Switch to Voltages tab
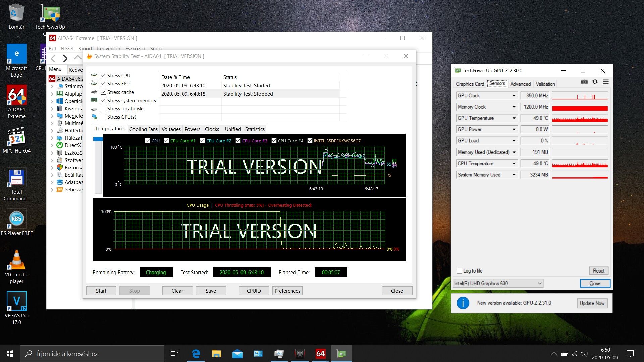Screen dimensions: 644x362 171,129
